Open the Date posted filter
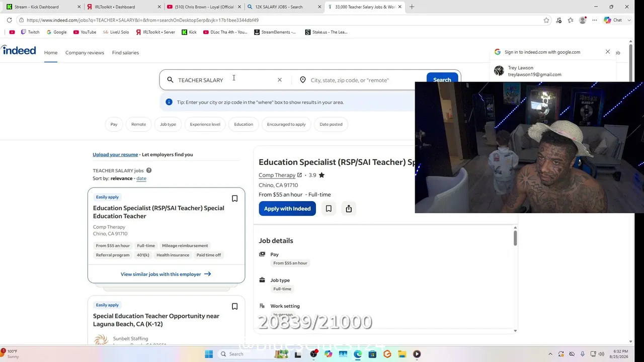This screenshot has width=644, height=362. (331, 124)
